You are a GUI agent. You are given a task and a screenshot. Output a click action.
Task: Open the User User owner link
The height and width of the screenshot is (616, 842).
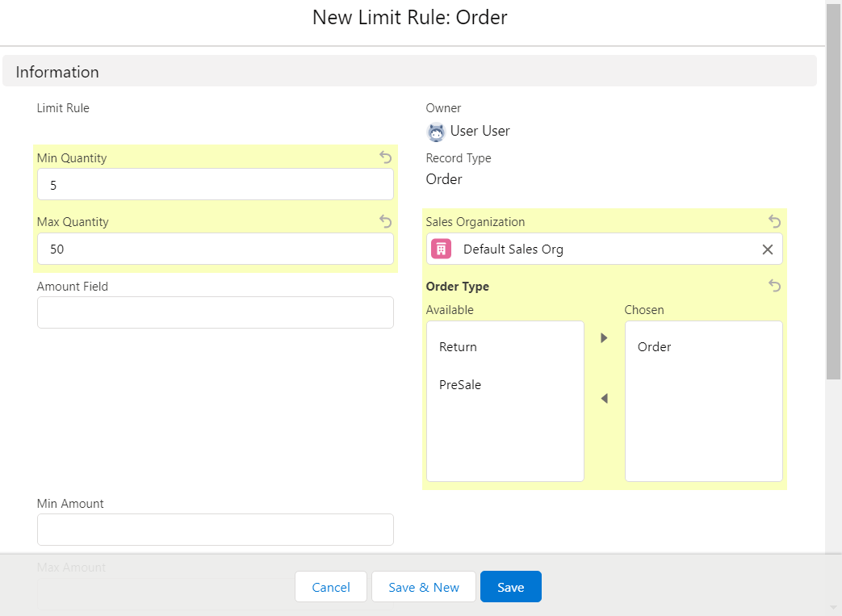tap(478, 131)
